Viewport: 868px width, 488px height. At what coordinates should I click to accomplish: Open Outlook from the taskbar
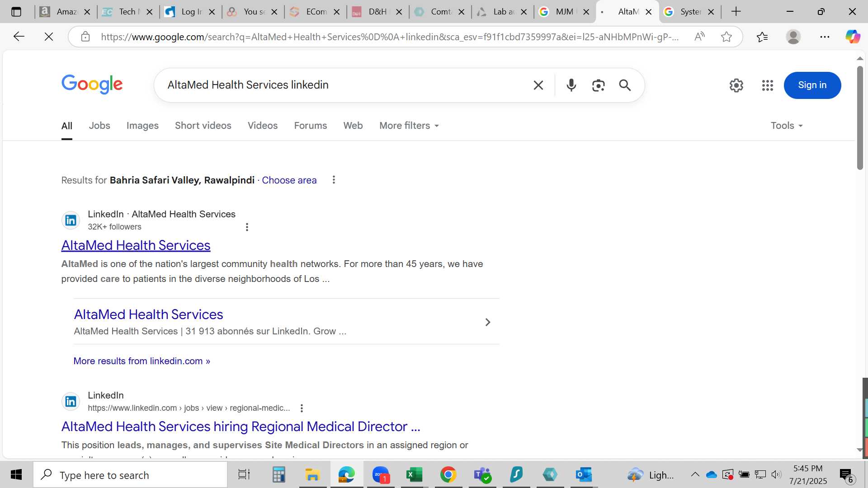tap(584, 475)
